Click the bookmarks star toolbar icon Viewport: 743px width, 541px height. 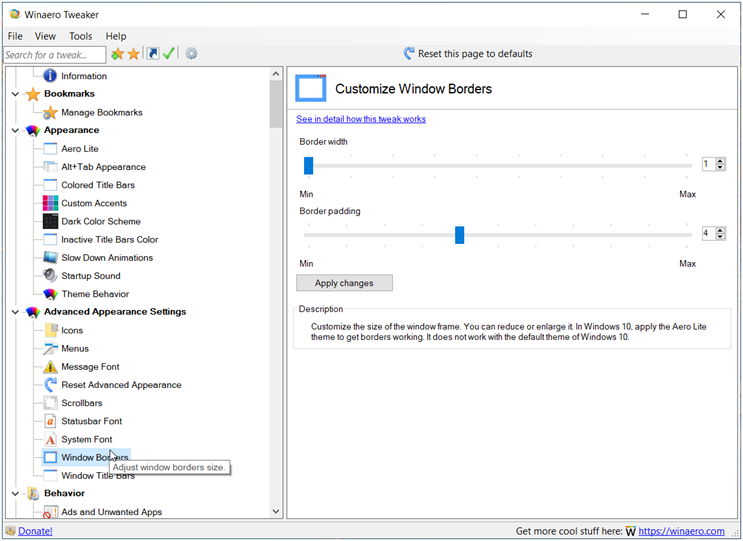[x=134, y=54]
